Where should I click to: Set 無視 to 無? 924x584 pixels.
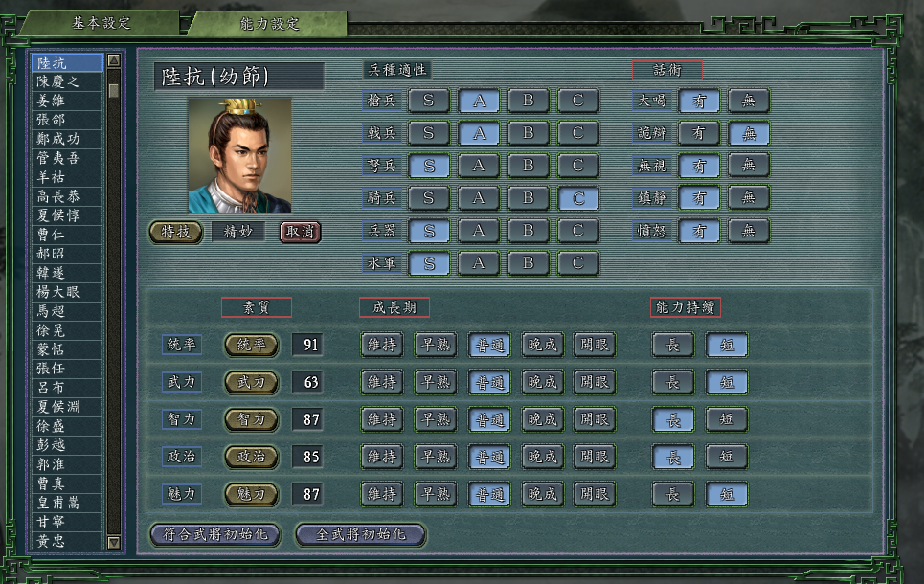(749, 166)
